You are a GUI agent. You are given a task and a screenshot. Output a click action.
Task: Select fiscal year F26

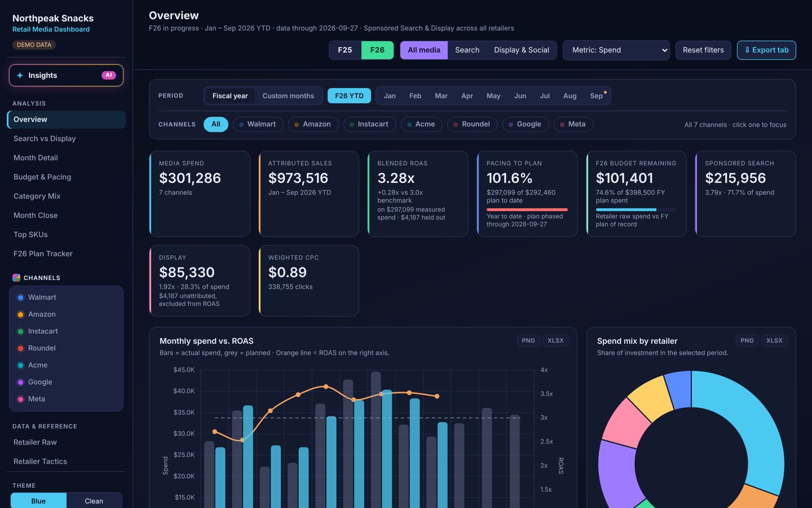click(x=377, y=50)
